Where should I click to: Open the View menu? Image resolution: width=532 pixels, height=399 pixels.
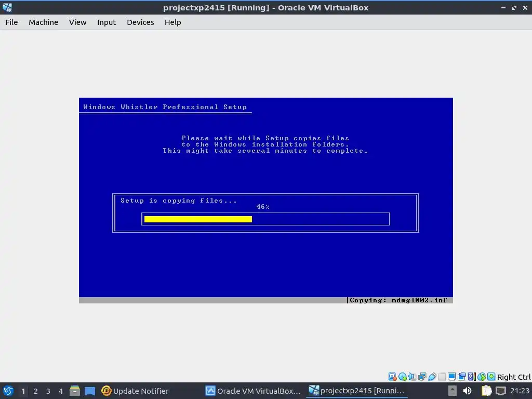tap(78, 22)
